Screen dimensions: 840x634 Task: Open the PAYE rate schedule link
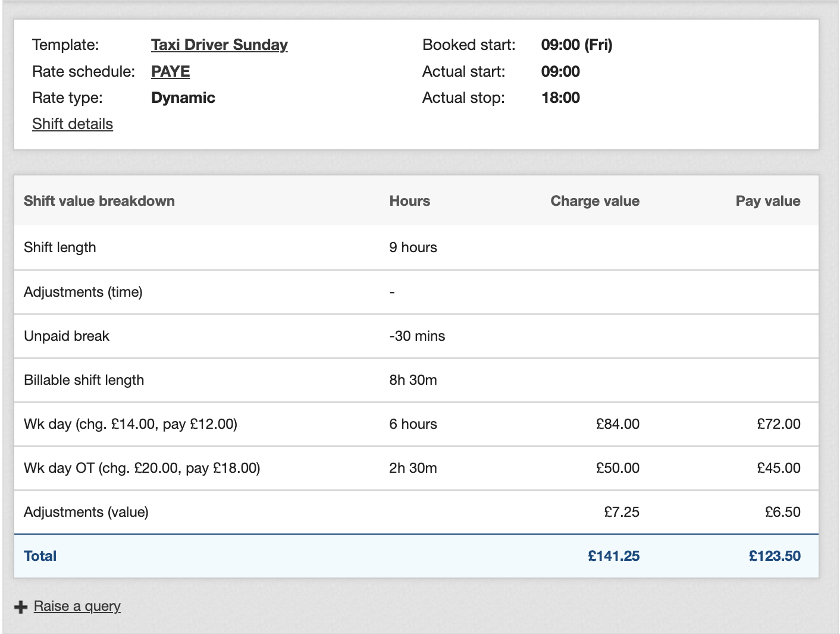pos(170,71)
